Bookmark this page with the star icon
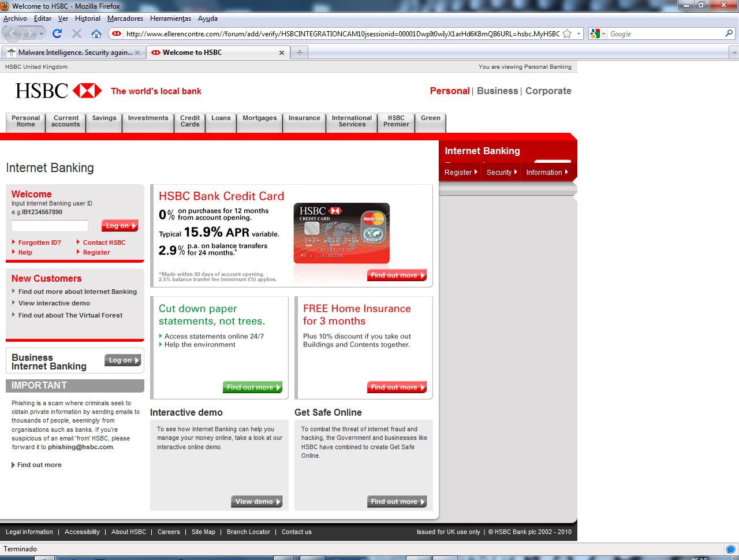This screenshot has height=560, width=739. click(x=567, y=33)
